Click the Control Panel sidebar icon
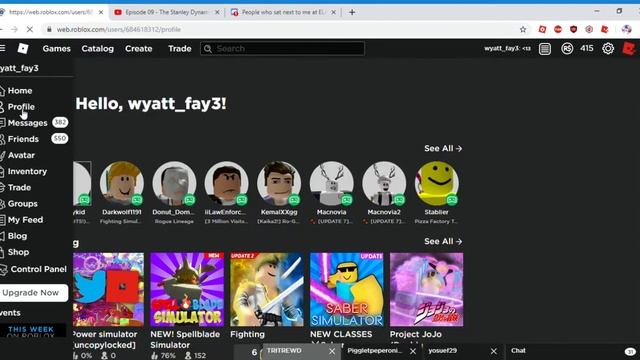 click(4, 269)
